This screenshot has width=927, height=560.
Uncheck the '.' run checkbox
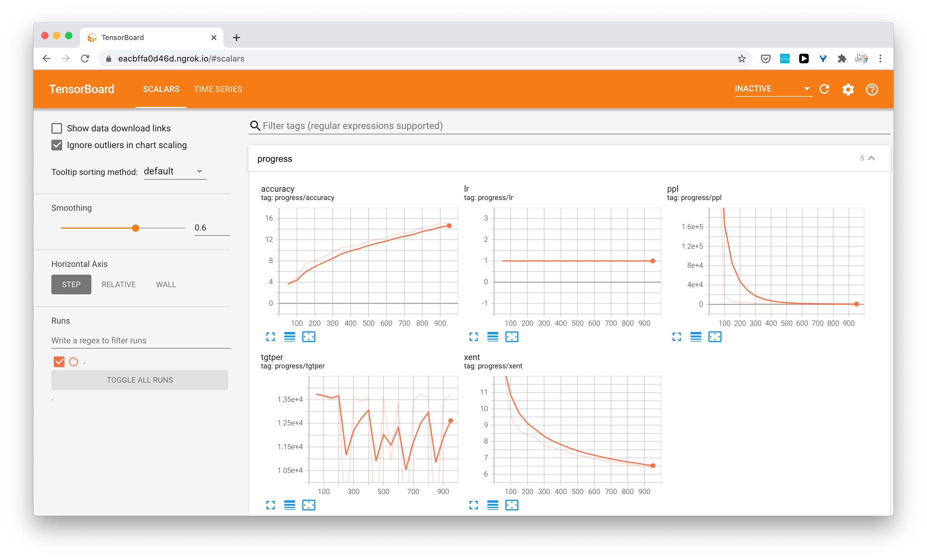(59, 362)
